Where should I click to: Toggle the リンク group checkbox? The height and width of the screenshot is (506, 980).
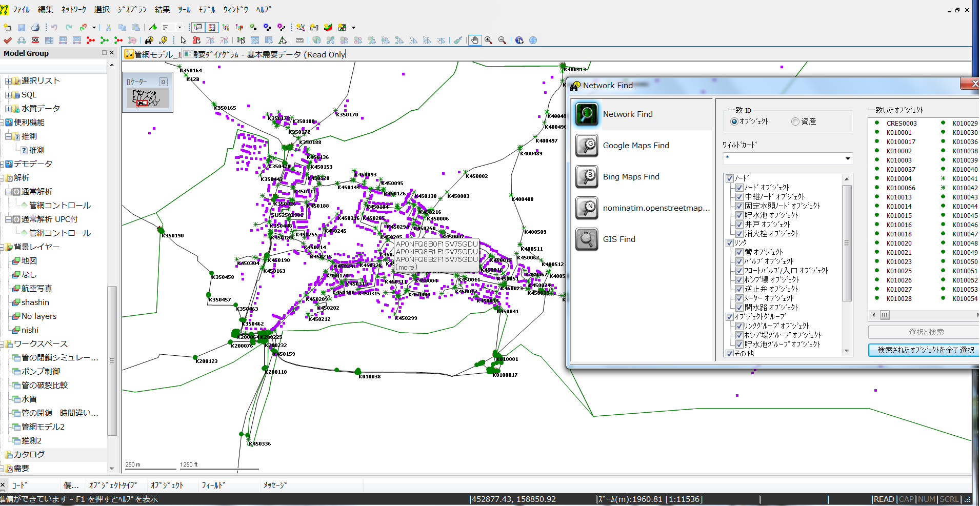(x=730, y=243)
